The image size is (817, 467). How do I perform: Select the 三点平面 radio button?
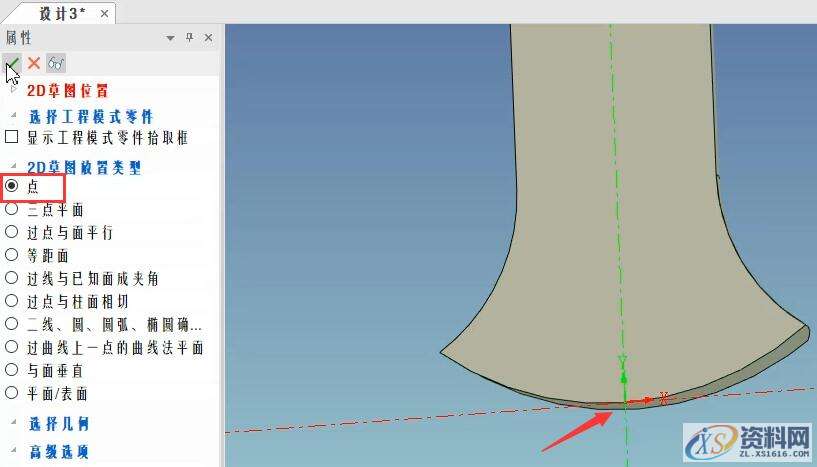coord(12,209)
